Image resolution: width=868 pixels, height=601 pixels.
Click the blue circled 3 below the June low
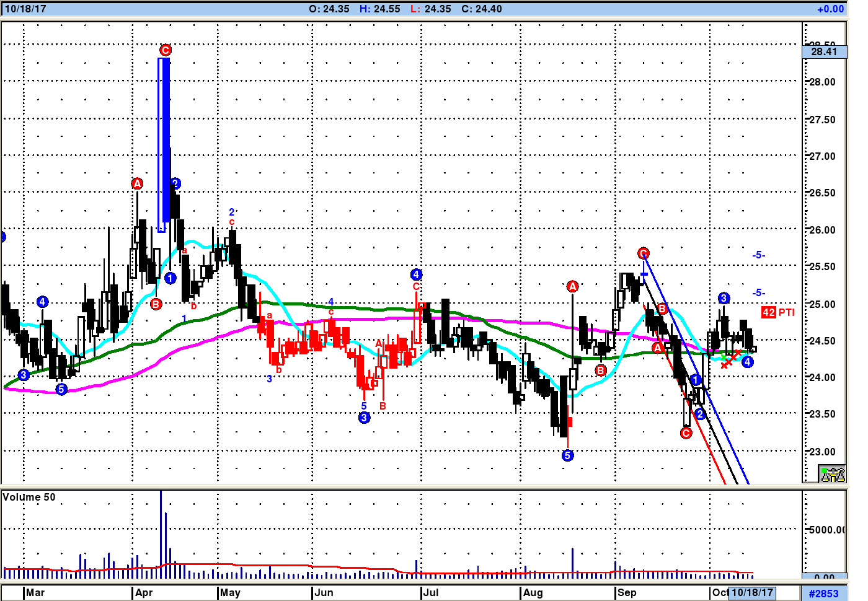coord(364,418)
